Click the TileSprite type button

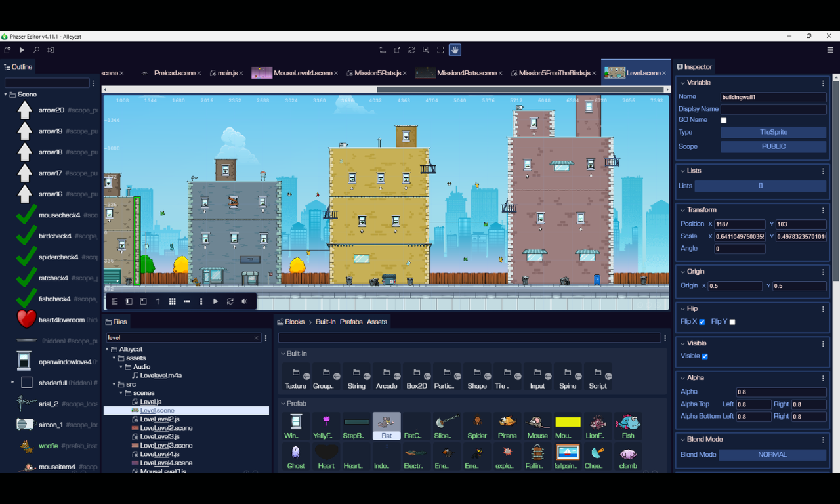(773, 133)
